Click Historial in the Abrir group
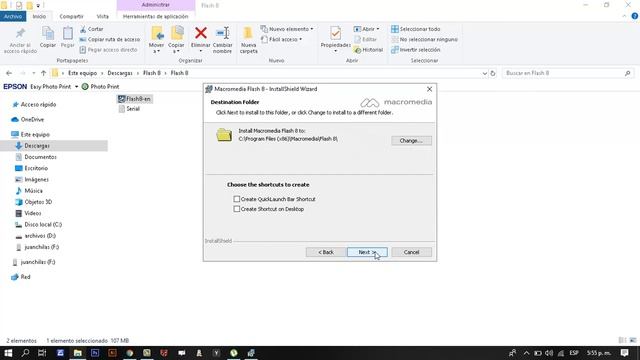This screenshot has height=360, width=640. click(369, 49)
